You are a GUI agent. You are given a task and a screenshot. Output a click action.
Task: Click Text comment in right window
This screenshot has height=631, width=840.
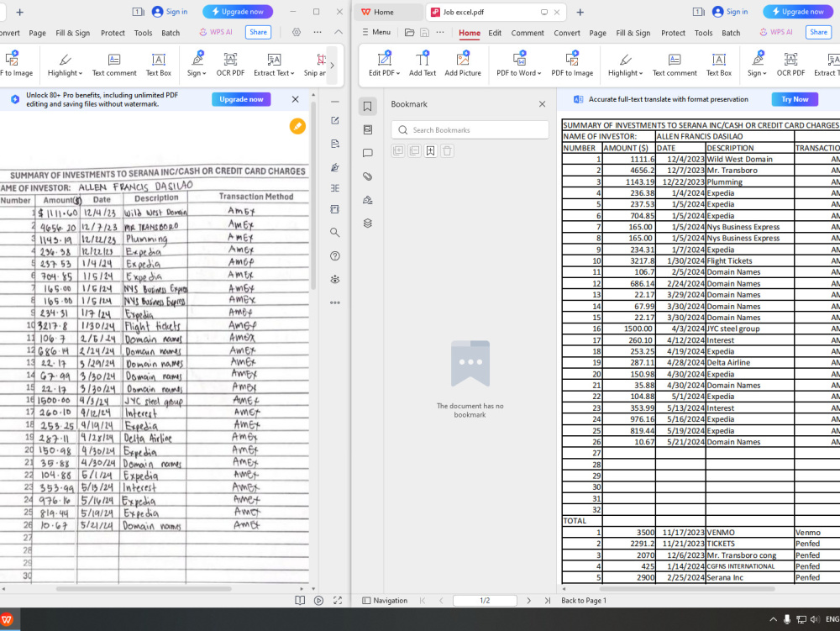point(674,65)
